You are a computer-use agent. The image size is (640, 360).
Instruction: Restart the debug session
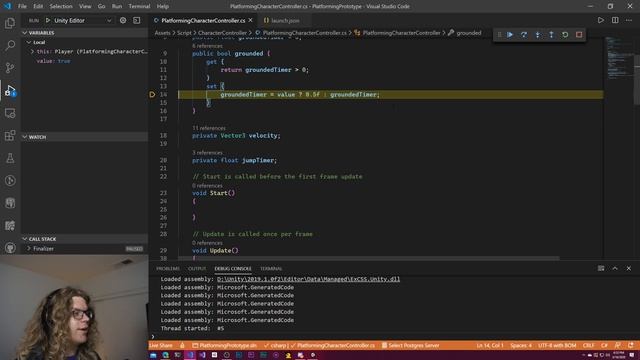point(565,35)
